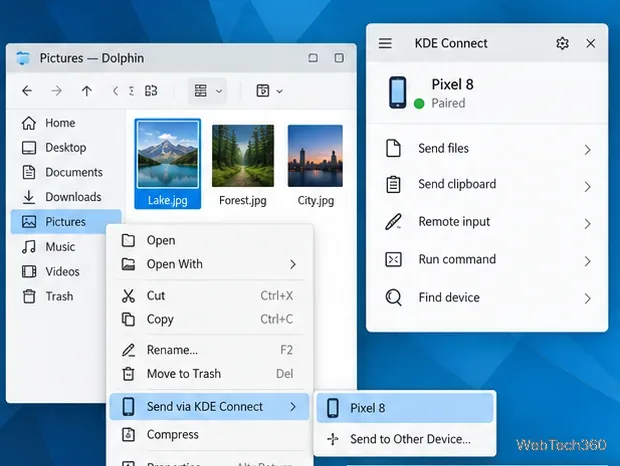This screenshot has height=466, width=620.
Task: Select Pictures in the Places sidebar
Action: (x=66, y=222)
